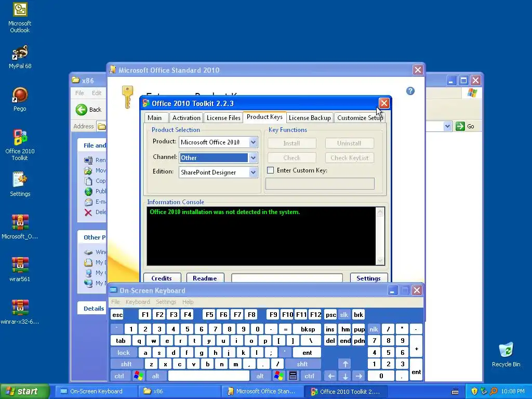
Task: Open Settings menu in On-Screen Keyboard
Action: [166, 302]
